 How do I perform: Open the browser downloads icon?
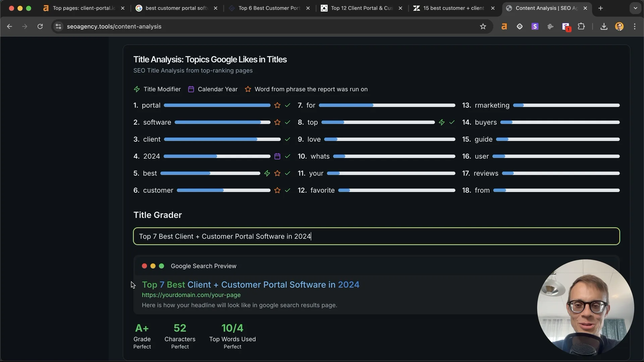tap(604, 26)
